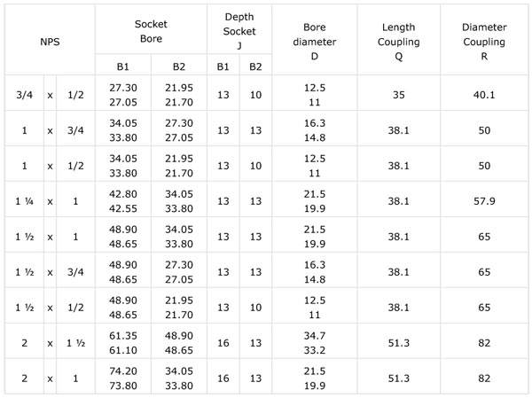
Task: Select the 74.20 / 73.80 socket bore cell
Action: tap(122, 376)
